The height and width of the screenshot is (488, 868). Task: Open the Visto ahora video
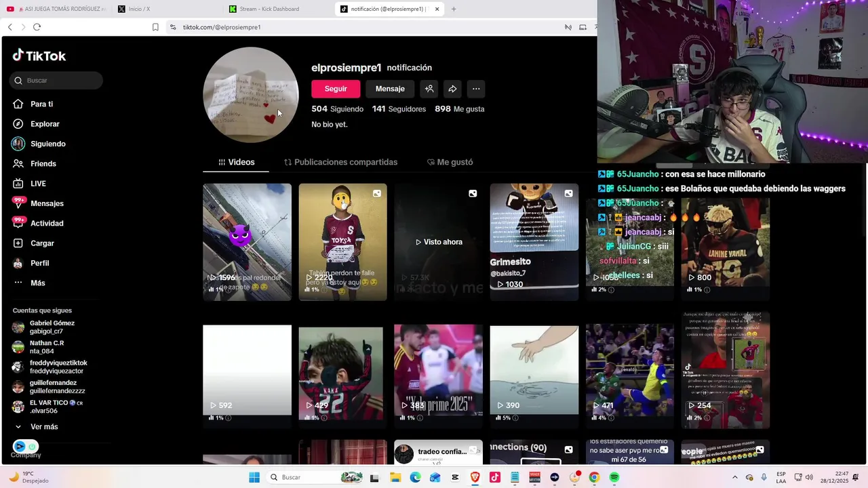[439, 242]
